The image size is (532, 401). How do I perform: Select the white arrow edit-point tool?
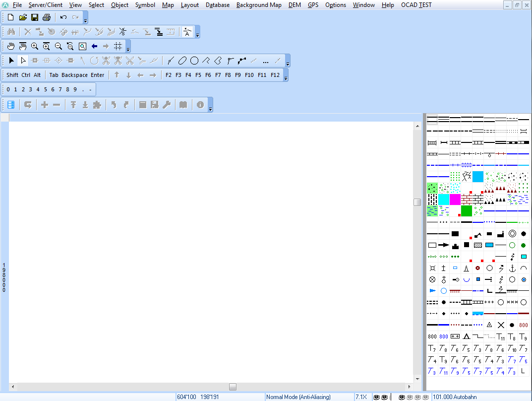coord(23,61)
